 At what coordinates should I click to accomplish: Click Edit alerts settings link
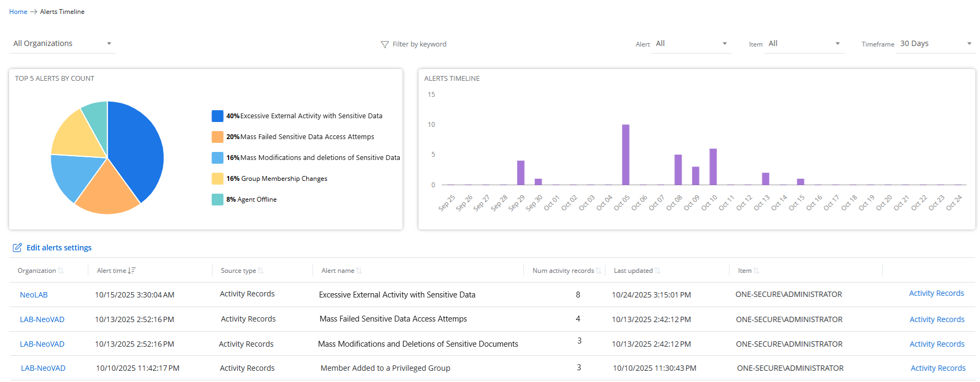pyautogui.click(x=59, y=248)
